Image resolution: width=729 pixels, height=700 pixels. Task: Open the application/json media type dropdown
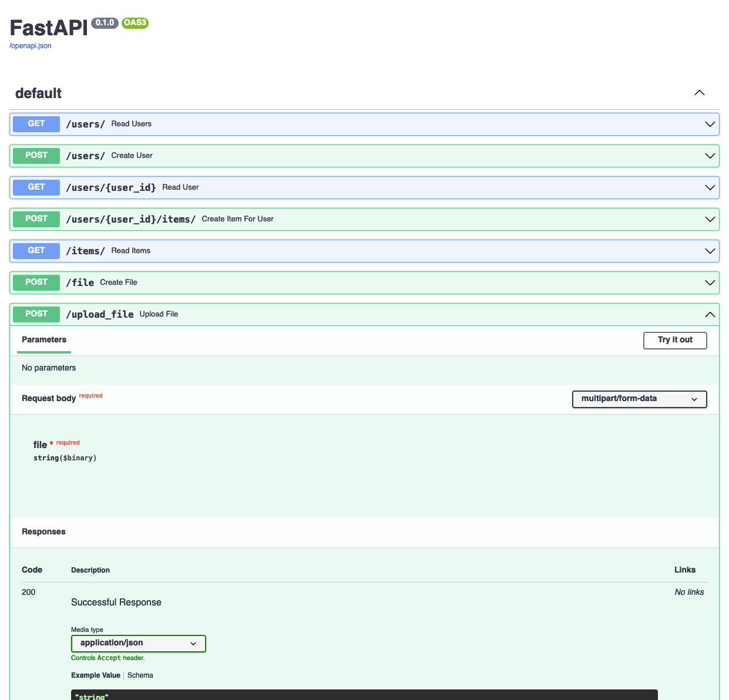pos(139,643)
